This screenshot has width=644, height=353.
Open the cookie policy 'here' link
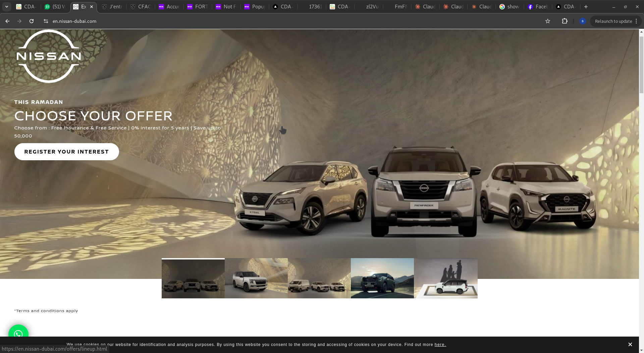click(x=440, y=345)
